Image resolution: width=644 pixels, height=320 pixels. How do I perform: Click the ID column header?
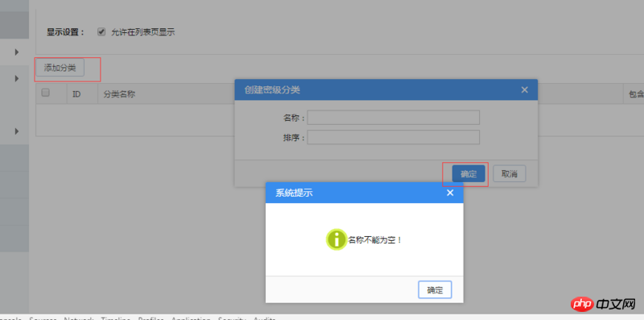tap(76, 94)
